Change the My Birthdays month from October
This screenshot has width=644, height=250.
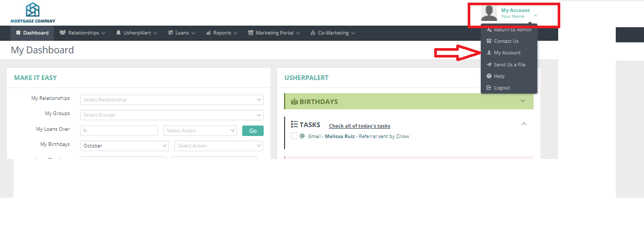click(124, 146)
